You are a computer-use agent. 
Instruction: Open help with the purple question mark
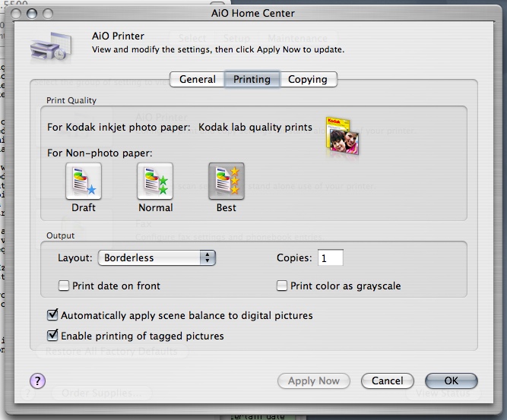(37, 381)
